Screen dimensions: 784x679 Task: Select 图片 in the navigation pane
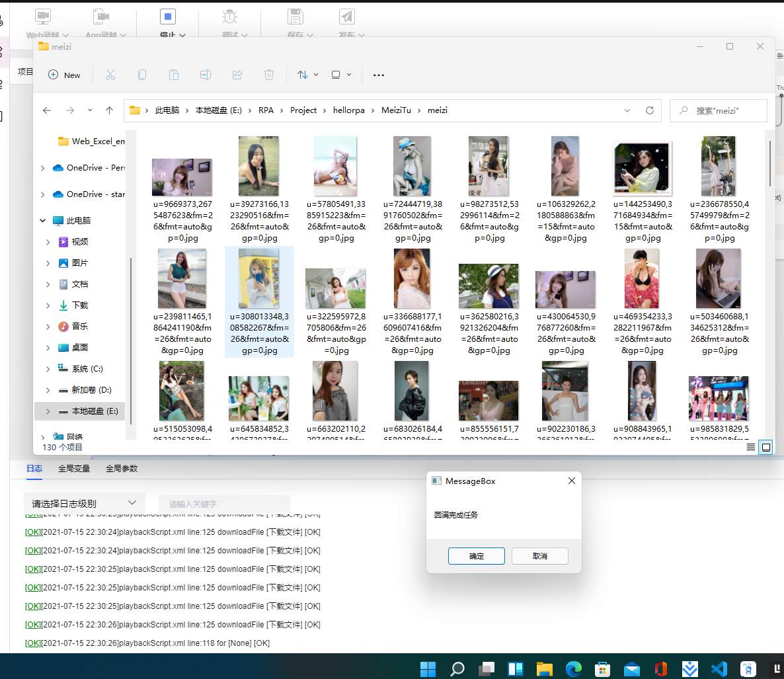[x=80, y=263]
